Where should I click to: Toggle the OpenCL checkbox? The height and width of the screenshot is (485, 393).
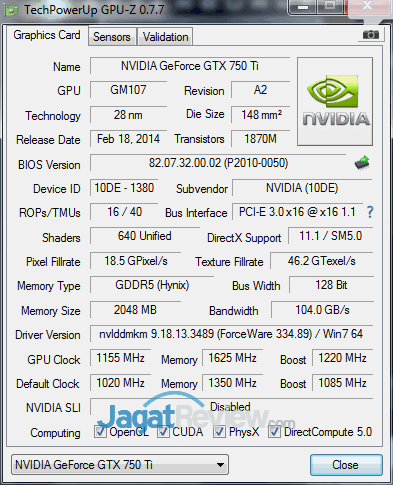click(100, 432)
